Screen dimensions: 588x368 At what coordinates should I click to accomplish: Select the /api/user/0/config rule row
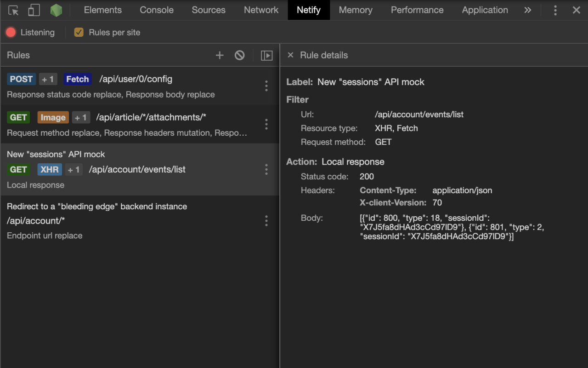(x=140, y=86)
